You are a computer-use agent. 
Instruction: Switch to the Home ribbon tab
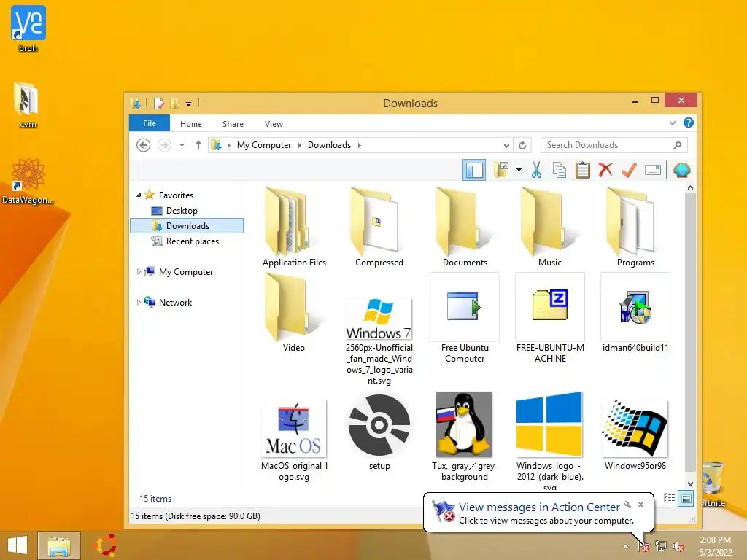pyautogui.click(x=191, y=124)
